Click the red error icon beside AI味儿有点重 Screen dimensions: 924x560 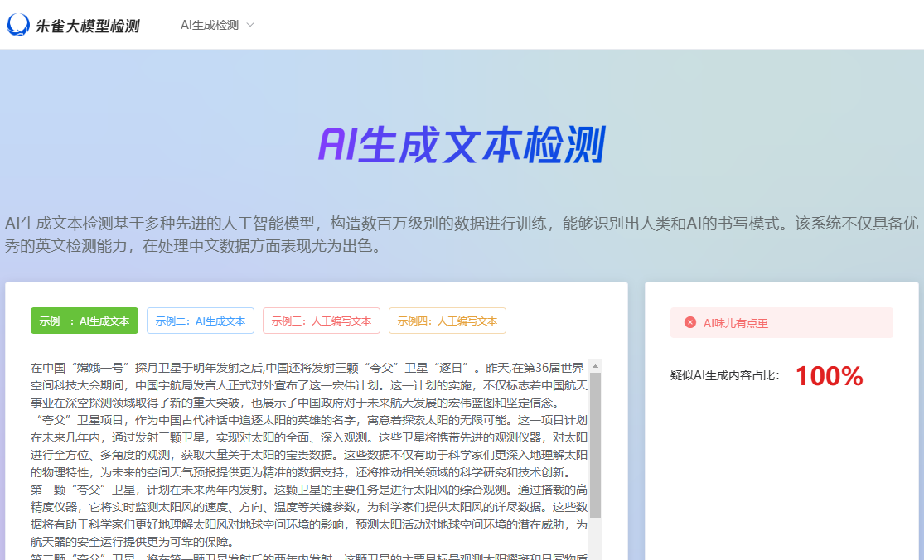tap(690, 323)
